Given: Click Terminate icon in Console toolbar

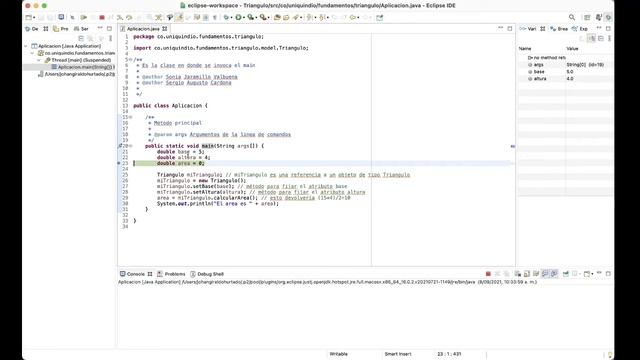Looking at the screenshot, I should (x=488, y=274).
